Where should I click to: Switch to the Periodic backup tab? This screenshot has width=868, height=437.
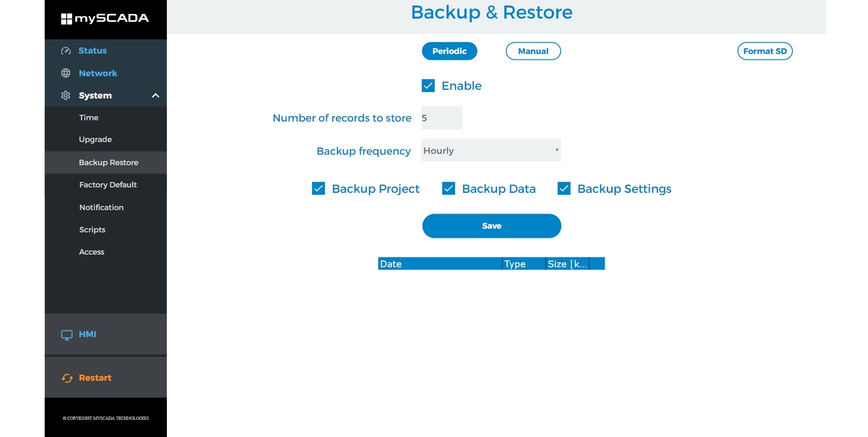[x=449, y=51]
